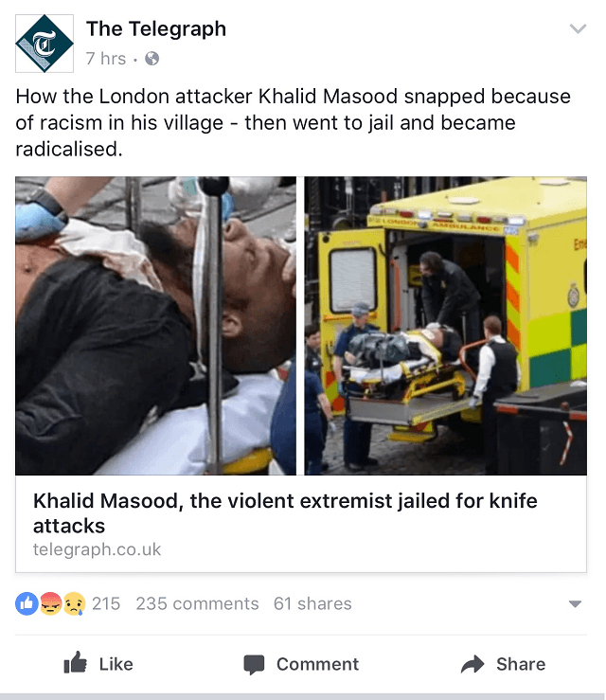Image resolution: width=606 pixels, height=700 pixels.
Task: Open the ambulance photo on the right
Action: (x=445, y=326)
